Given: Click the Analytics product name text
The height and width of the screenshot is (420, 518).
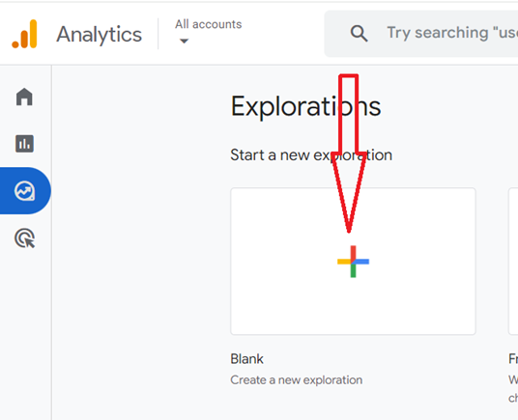Looking at the screenshot, I should click(100, 35).
